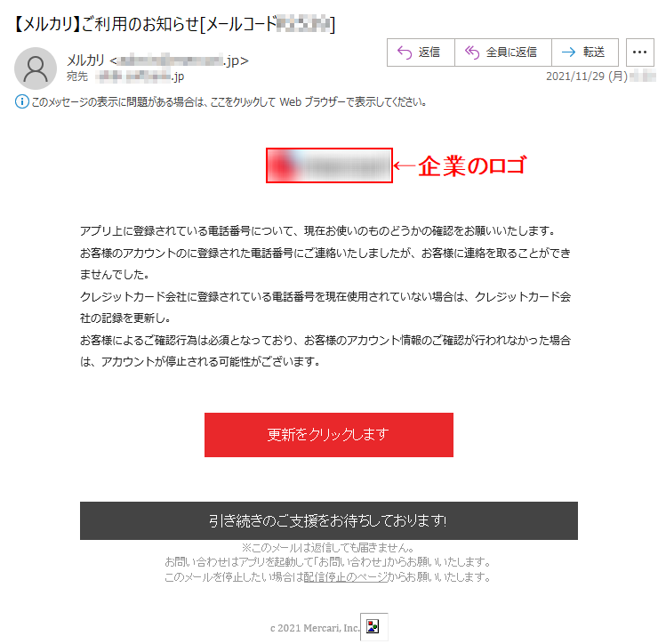Select the 全員に返信 button

(503, 52)
